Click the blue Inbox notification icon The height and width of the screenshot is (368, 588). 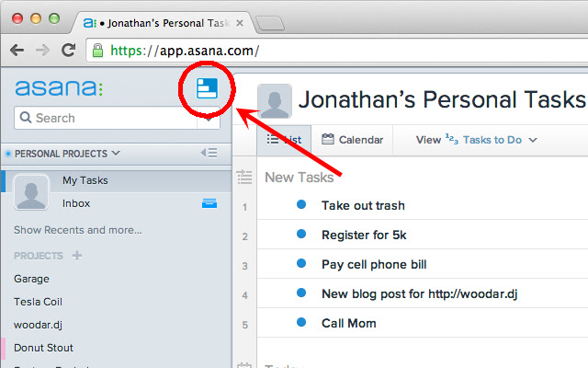[x=209, y=203]
